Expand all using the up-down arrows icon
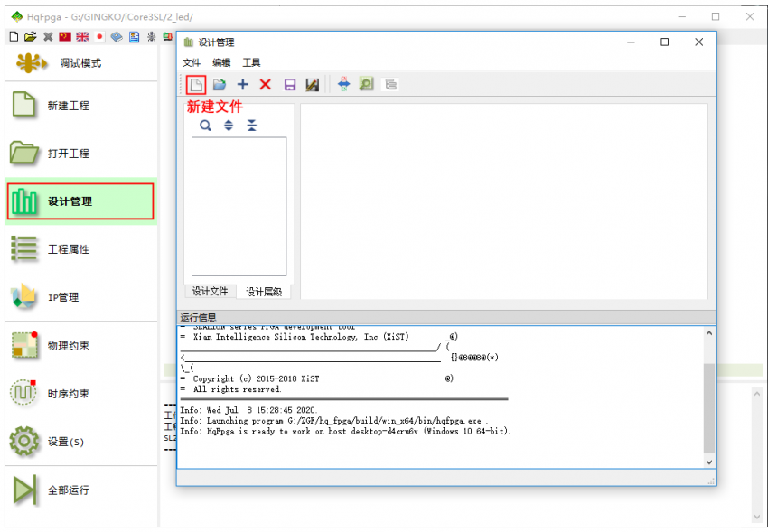Image resolution: width=768 pixels, height=532 pixels. pos(229,126)
